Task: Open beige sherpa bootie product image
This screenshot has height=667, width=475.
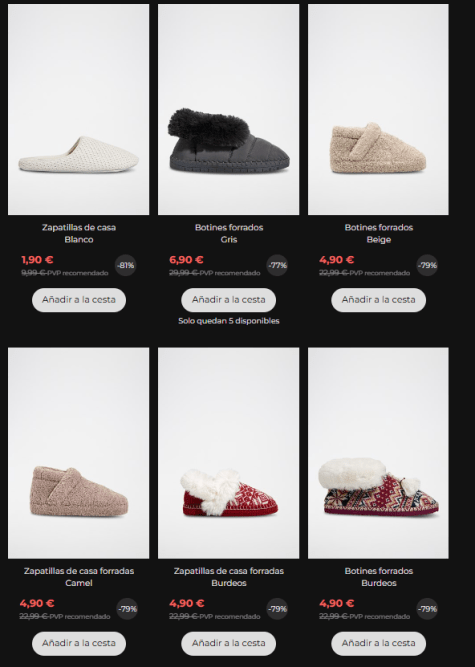Action: [x=378, y=109]
